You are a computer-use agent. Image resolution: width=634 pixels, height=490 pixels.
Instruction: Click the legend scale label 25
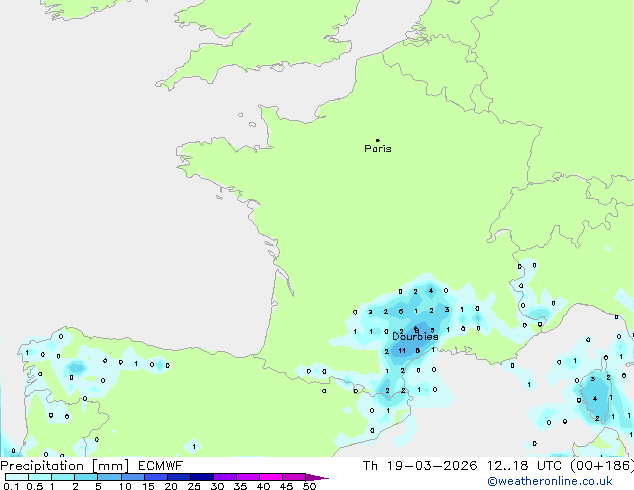click(x=194, y=486)
